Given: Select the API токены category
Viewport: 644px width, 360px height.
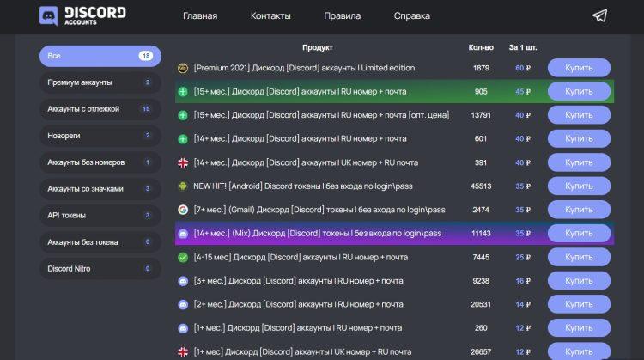Looking at the screenshot, I should [x=100, y=216].
